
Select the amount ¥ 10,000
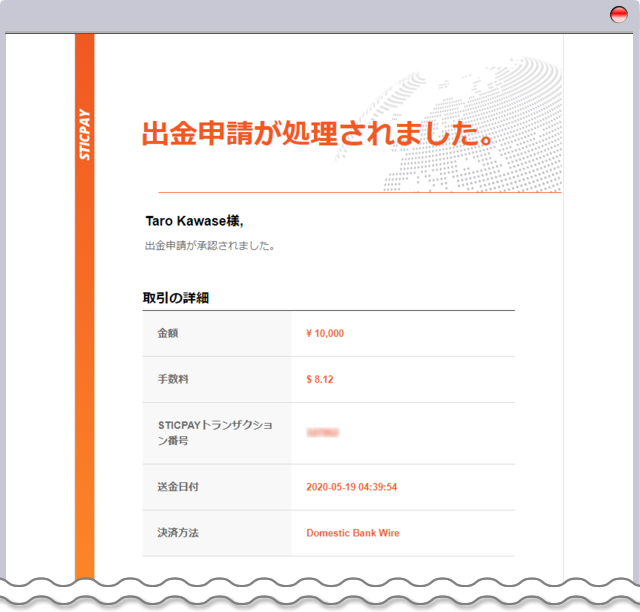(x=325, y=333)
